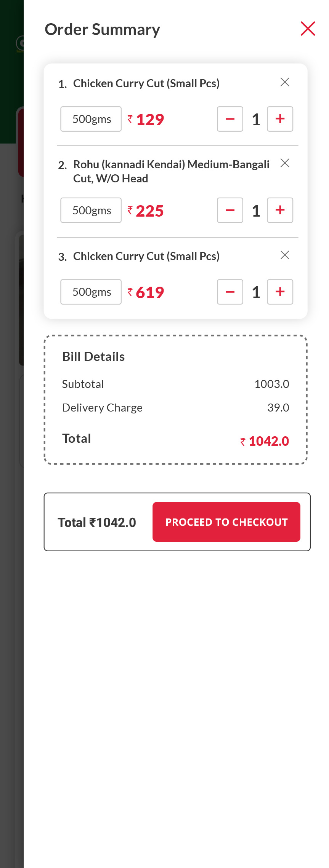329x868 pixels.
Task: Click the third item's Chicken Curry Cut title
Action: [x=146, y=256]
